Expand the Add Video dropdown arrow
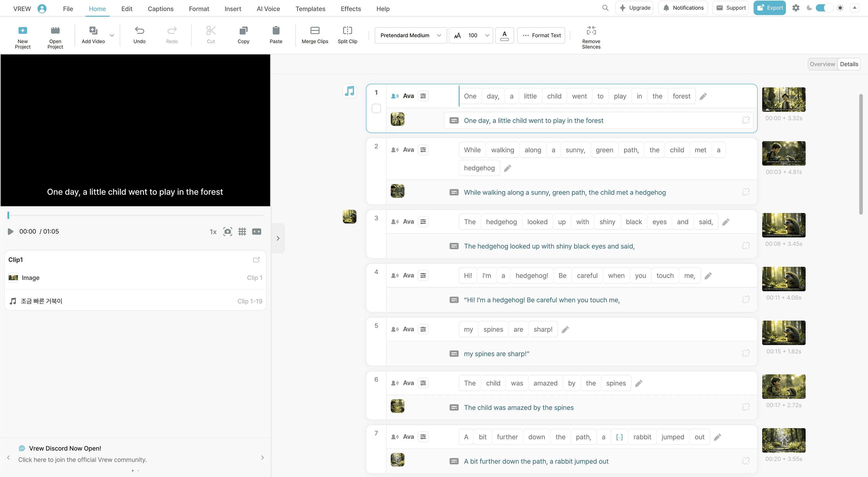 [112, 35]
